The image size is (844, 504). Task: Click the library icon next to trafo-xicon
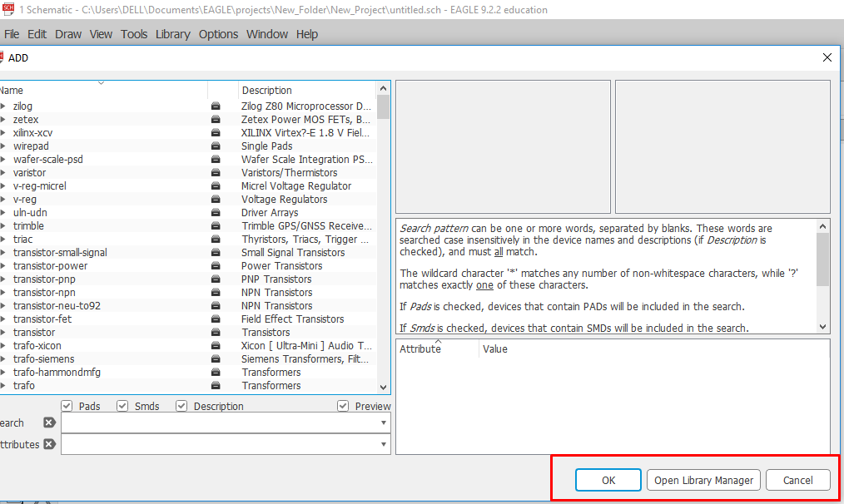[216, 346]
